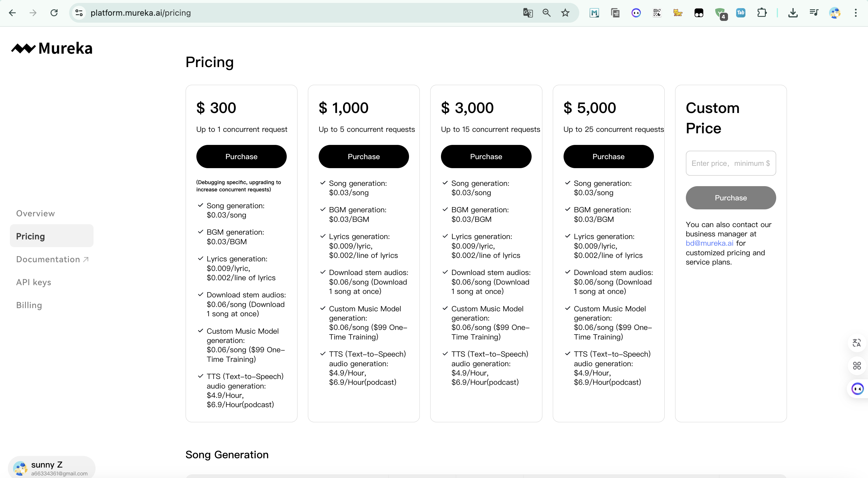Viewport: 868px width, 478px height.
Task: Click the QR code extension icon
Action: [657, 13]
